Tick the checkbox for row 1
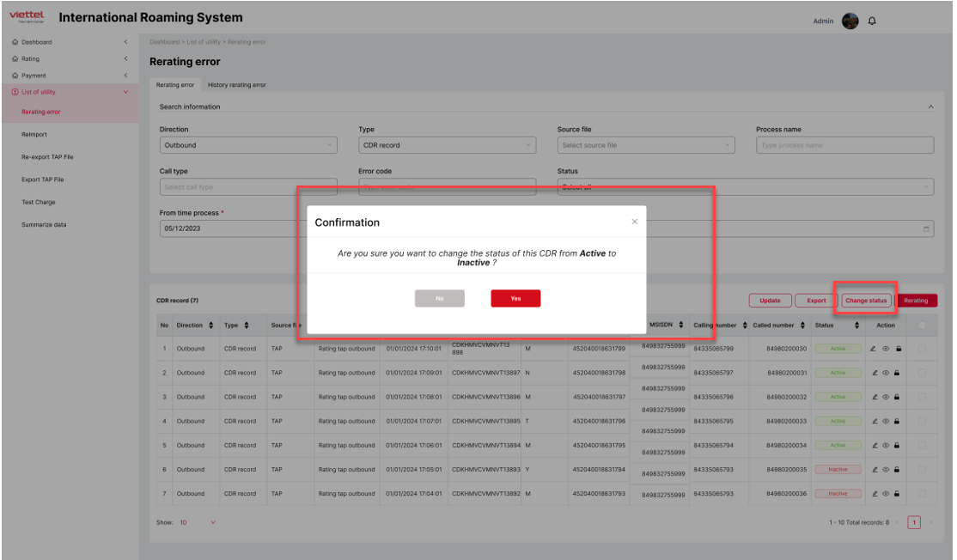Image resolution: width=957 pixels, height=560 pixels. point(922,349)
